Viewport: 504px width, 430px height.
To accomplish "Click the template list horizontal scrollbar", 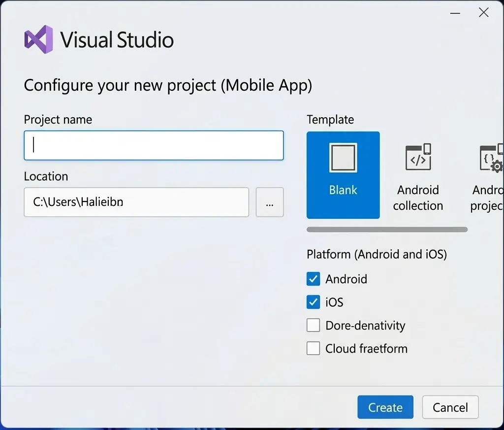I will tap(387, 230).
